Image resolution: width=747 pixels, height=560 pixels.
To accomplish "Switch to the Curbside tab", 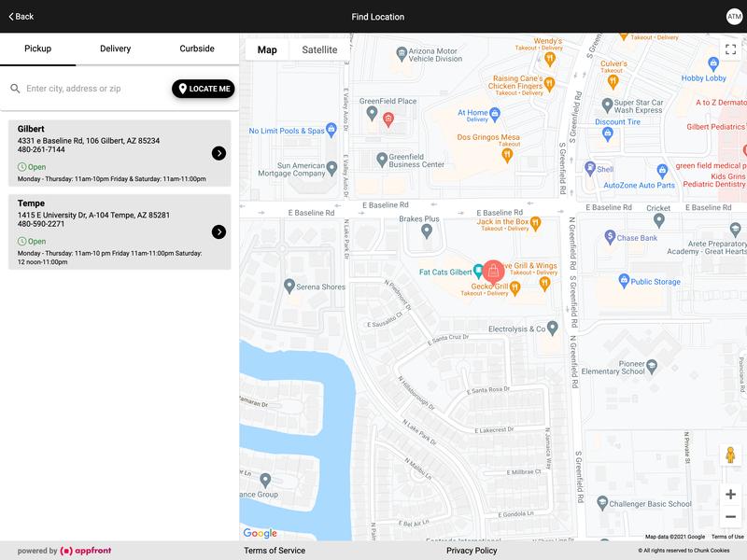I will tap(197, 49).
